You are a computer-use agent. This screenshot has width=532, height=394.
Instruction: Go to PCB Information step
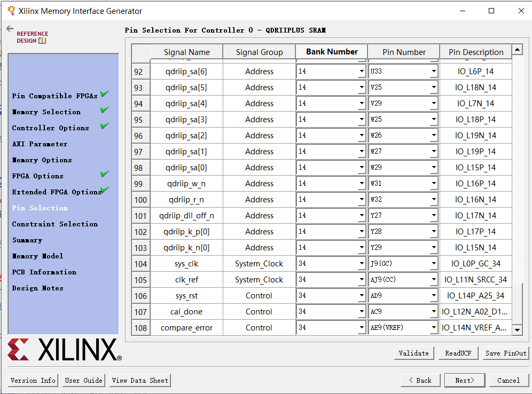44,272
